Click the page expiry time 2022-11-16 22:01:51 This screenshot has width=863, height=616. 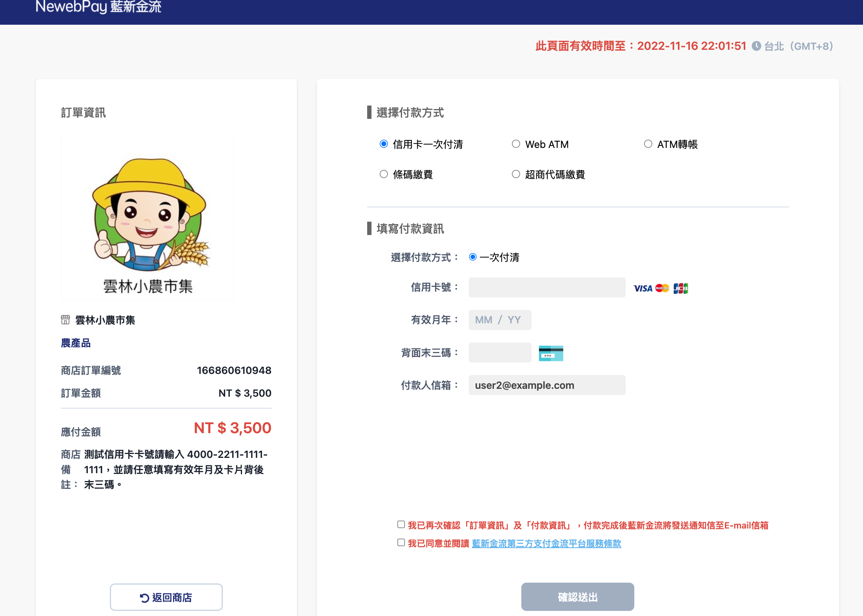click(692, 46)
